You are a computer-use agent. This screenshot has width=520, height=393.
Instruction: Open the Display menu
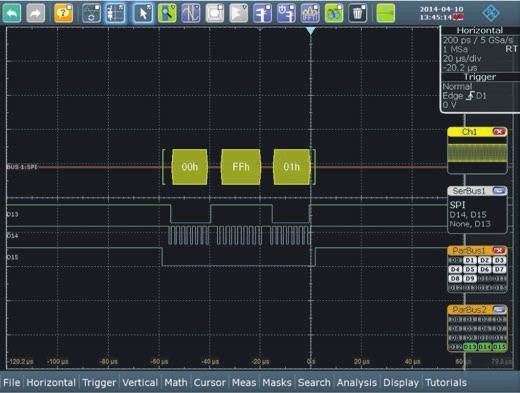401,383
